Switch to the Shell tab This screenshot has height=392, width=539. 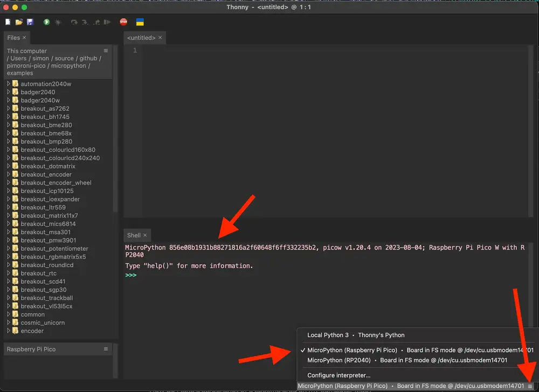coord(134,235)
